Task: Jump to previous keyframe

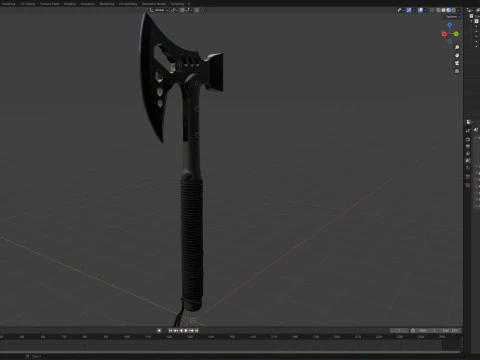Action: 176,330
